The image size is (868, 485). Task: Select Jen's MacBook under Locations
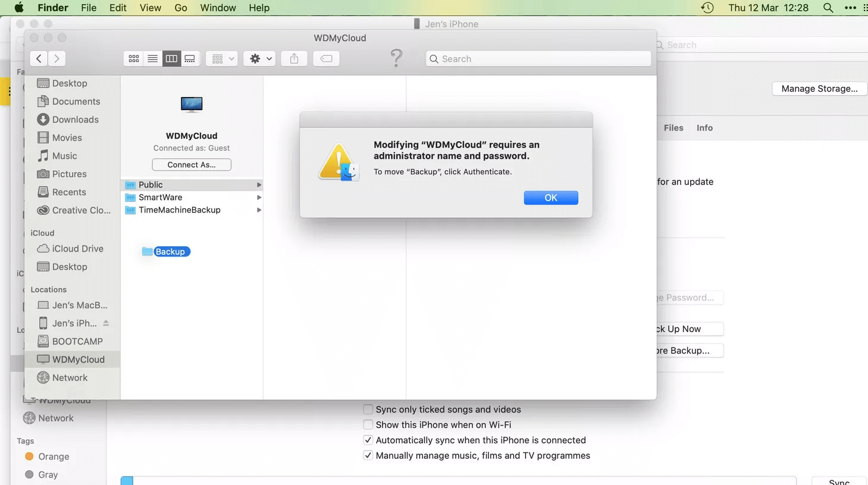[x=73, y=305]
